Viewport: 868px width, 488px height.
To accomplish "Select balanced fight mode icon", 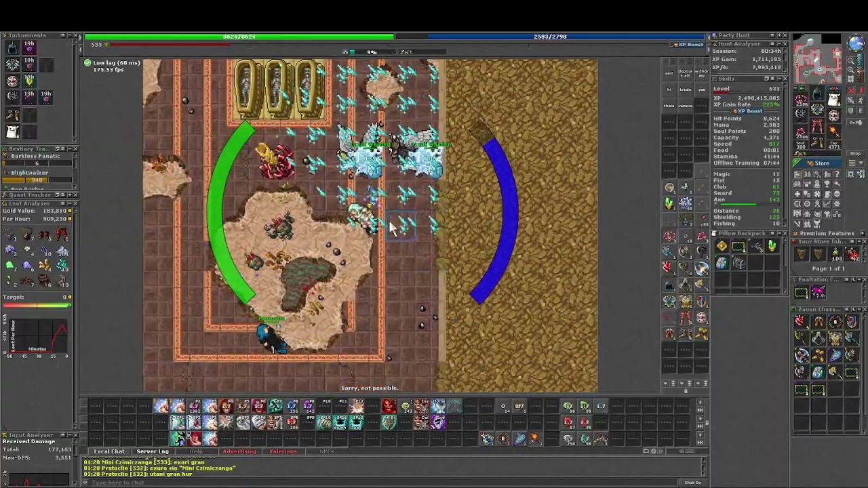I will (851, 100).
